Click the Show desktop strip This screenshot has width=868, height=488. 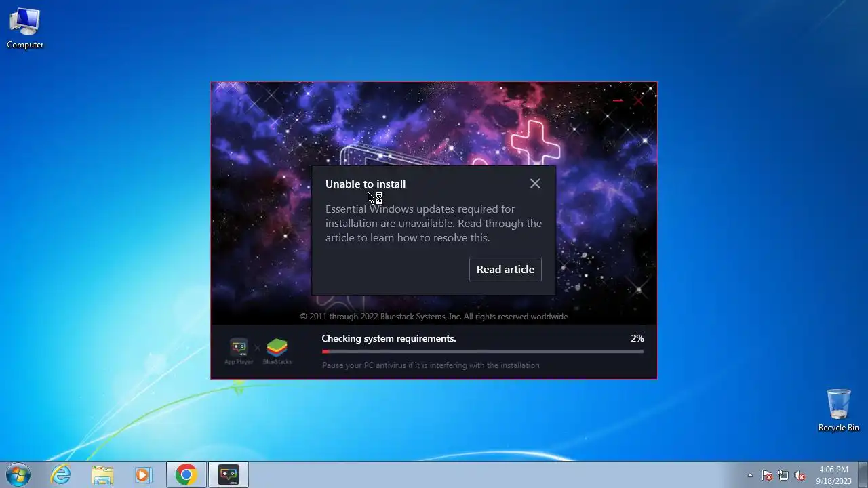click(863, 474)
